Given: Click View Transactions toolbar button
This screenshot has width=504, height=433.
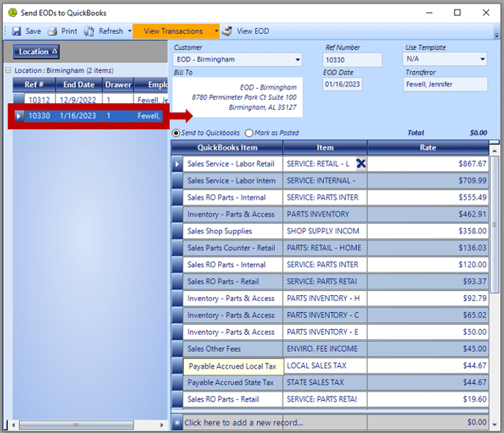Looking at the screenshot, I should pos(173,32).
